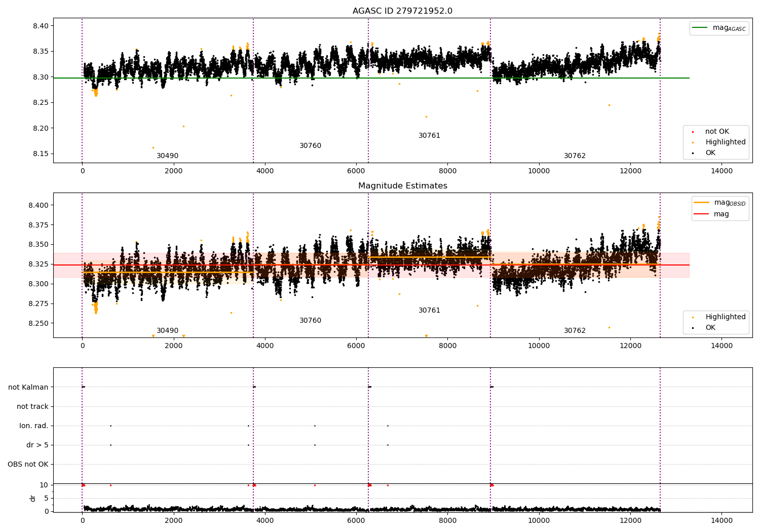Viewport: 760px width, 532px height.
Task: Click the 'not track' row label
Action: tap(32, 407)
